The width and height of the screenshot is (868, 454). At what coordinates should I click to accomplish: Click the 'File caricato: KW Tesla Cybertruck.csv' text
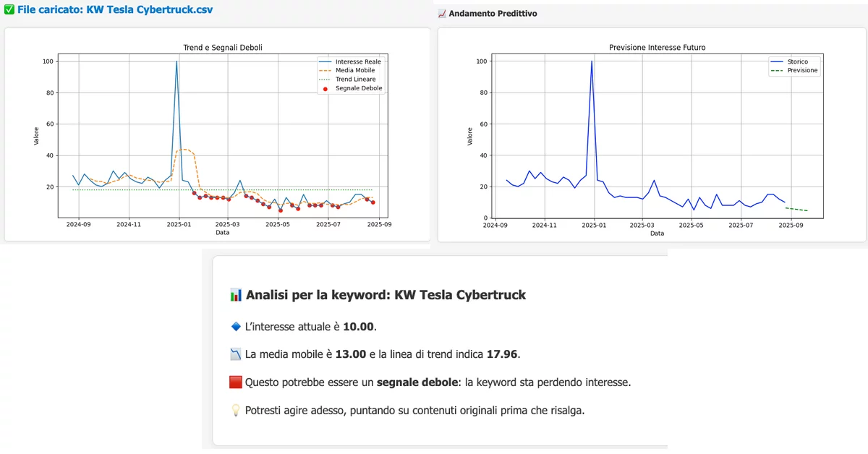[115, 11]
